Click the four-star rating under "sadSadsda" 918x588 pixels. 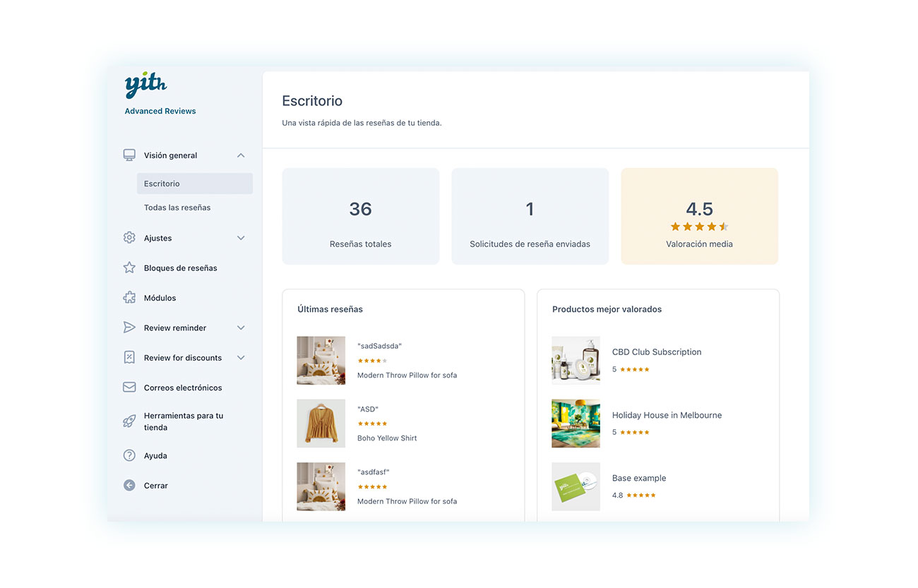click(372, 361)
